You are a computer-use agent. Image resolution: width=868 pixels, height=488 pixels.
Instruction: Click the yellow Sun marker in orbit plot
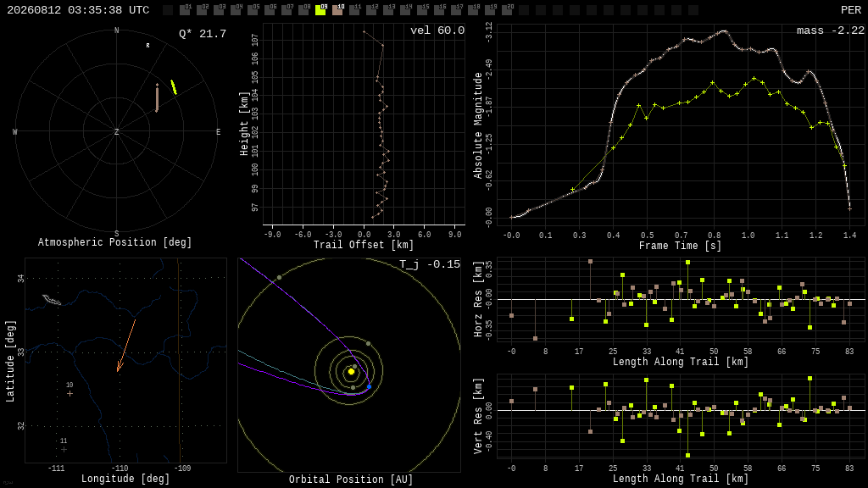coord(351,372)
